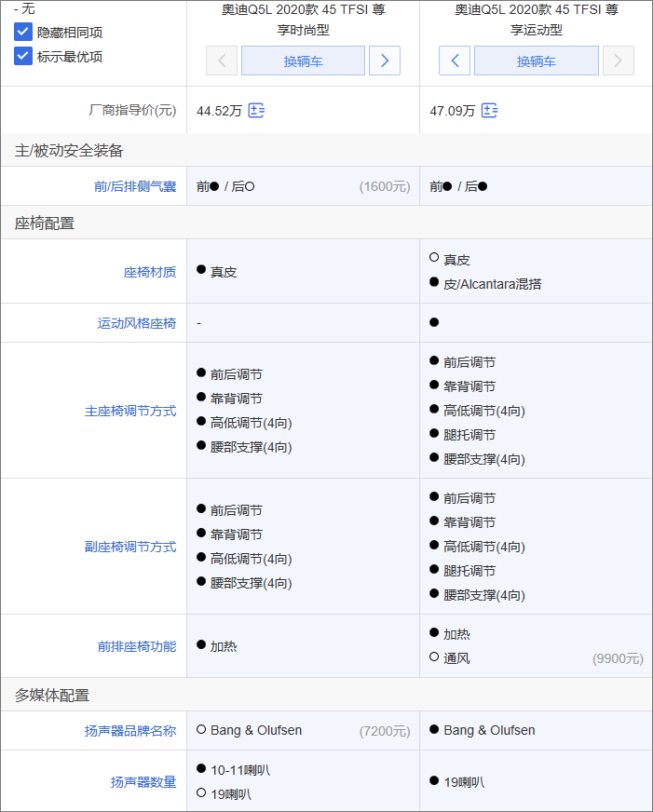Click the 座椅配置 section header
The width and height of the screenshot is (653, 812).
point(45,223)
